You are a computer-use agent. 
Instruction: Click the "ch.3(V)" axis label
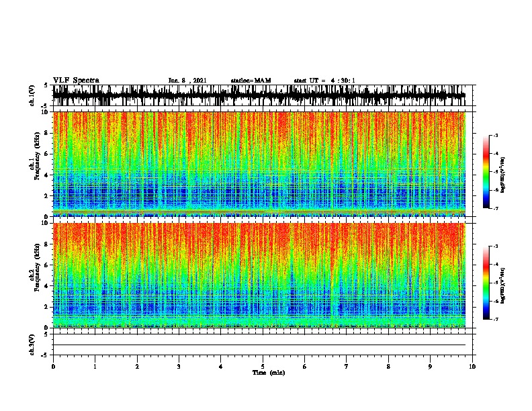click(32, 345)
